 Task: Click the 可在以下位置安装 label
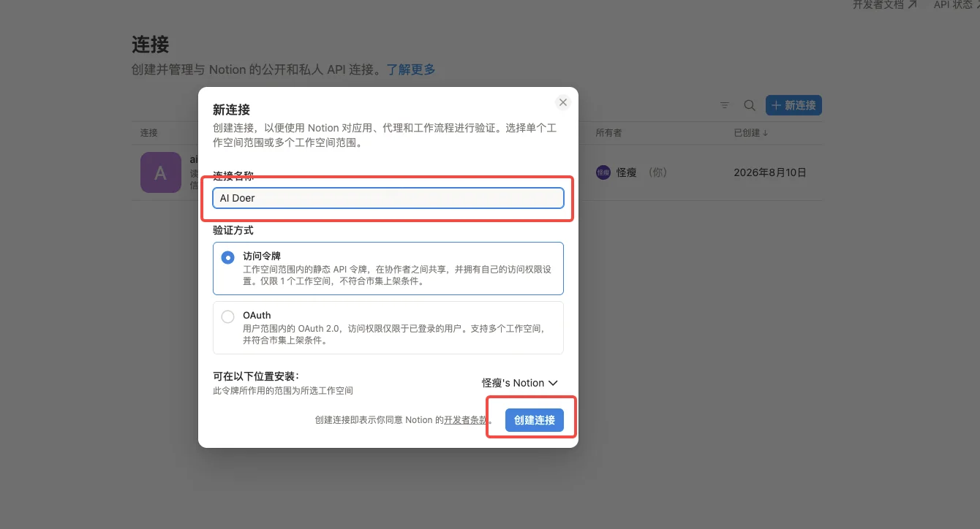[256, 377]
